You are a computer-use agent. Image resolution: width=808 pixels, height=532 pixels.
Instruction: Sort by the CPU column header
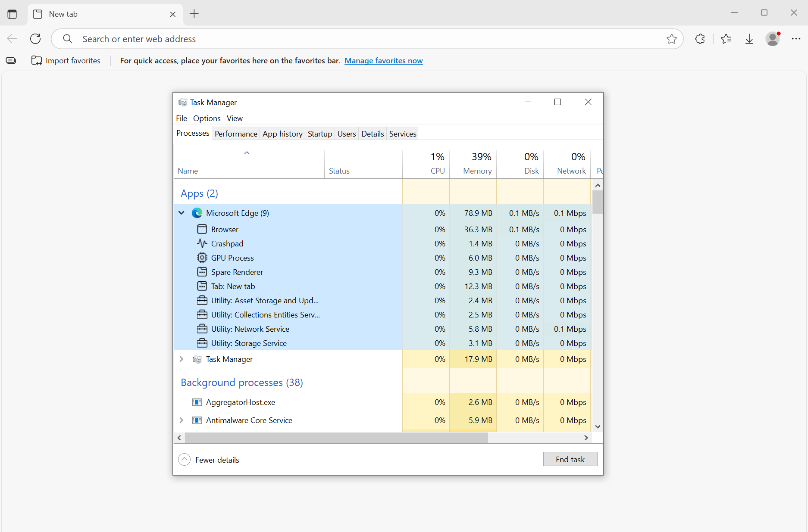tap(426, 164)
